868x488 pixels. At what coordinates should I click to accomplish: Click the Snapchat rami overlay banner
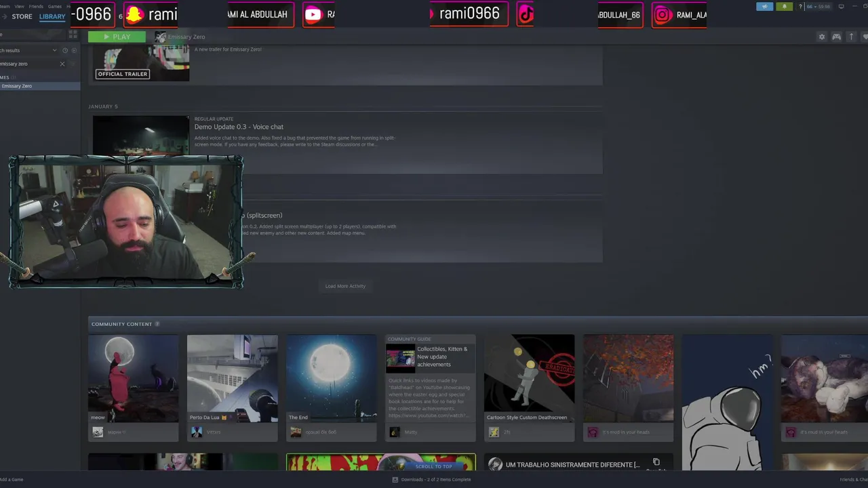[x=151, y=14]
